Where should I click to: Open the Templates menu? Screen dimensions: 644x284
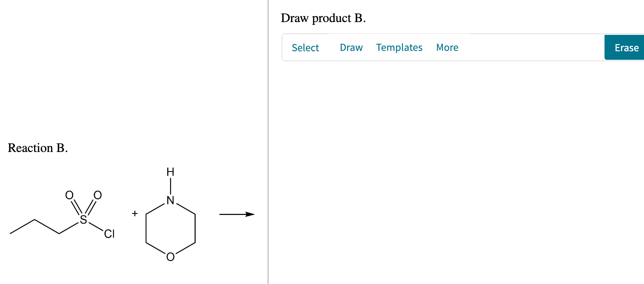pyautogui.click(x=399, y=47)
